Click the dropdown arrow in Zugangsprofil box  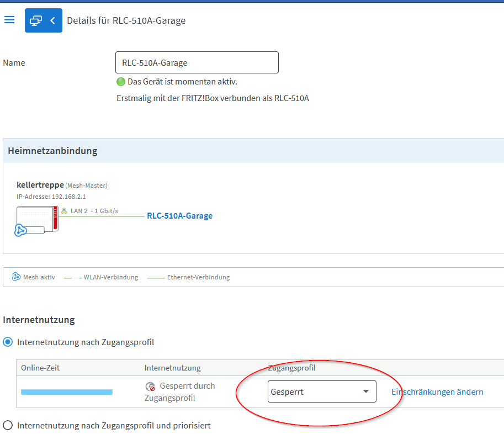coord(366,391)
